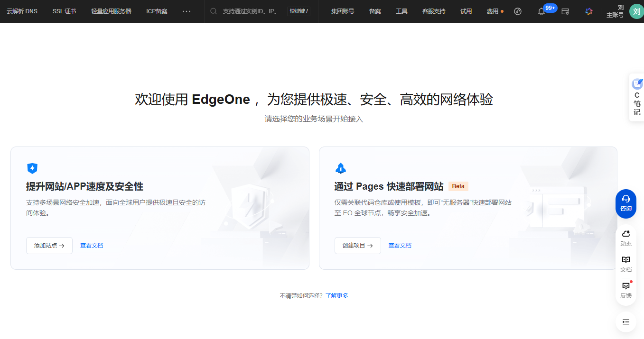Image resolution: width=644 pixels, height=339 pixels.
Task: Open 轻量应用服务器 in top navigation
Action: 111,11
